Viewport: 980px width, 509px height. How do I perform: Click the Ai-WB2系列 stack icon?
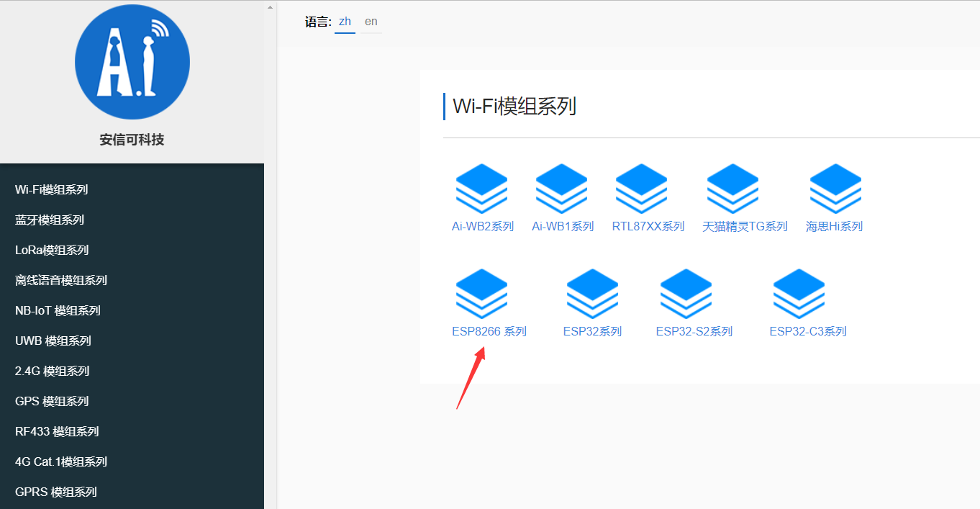(x=482, y=189)
